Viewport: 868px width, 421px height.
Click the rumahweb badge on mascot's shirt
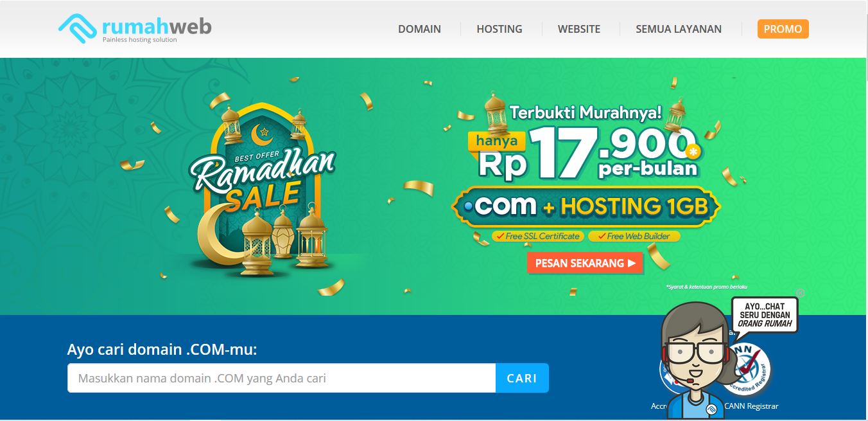click(x=711, y=409)
